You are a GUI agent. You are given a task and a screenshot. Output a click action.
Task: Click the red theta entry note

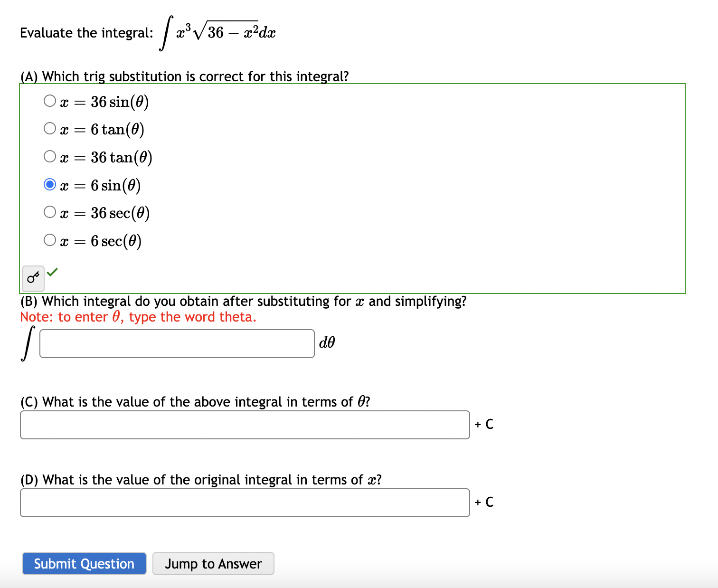(x=138, y=316)
